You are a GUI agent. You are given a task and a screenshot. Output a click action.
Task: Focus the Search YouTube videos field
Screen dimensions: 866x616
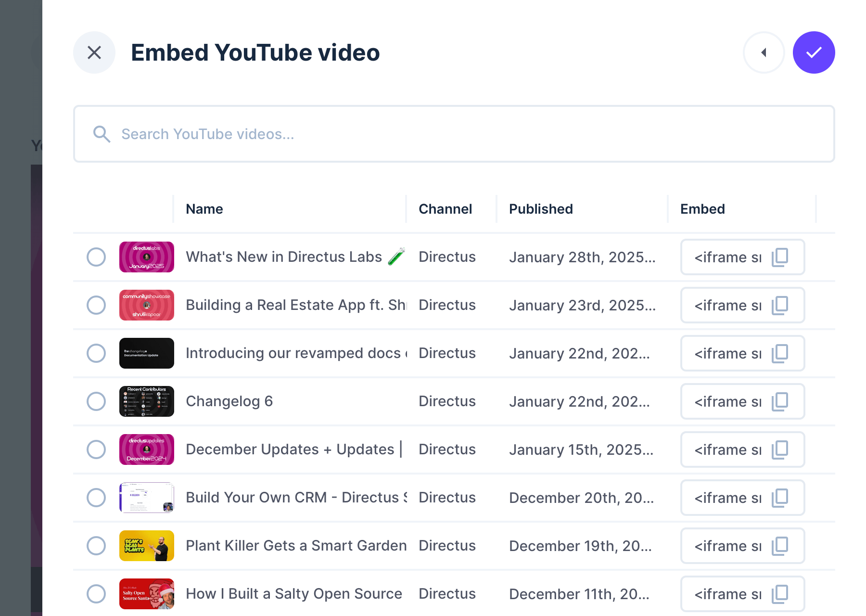[454, 134]
